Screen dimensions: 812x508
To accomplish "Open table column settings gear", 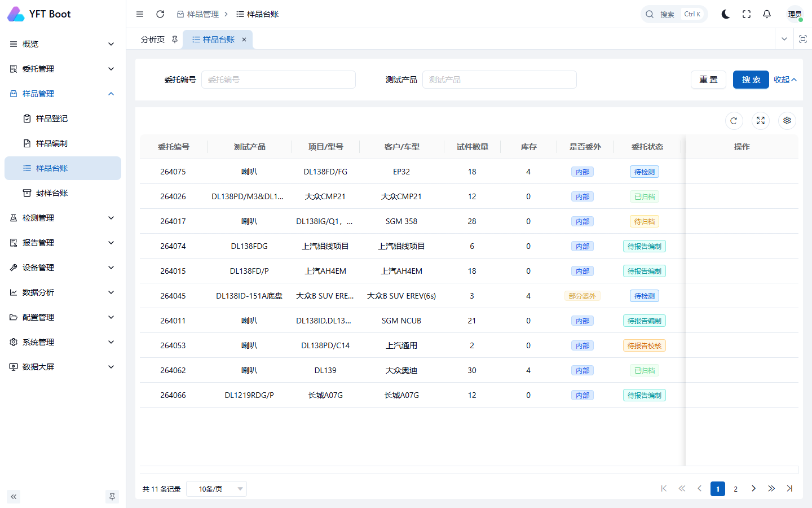I will coord(787,120).
